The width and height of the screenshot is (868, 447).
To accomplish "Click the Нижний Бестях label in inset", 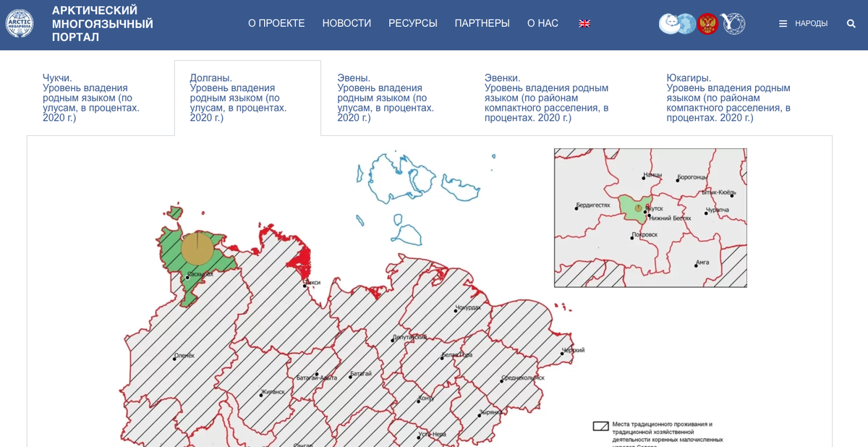I will (x=670, y=218).
